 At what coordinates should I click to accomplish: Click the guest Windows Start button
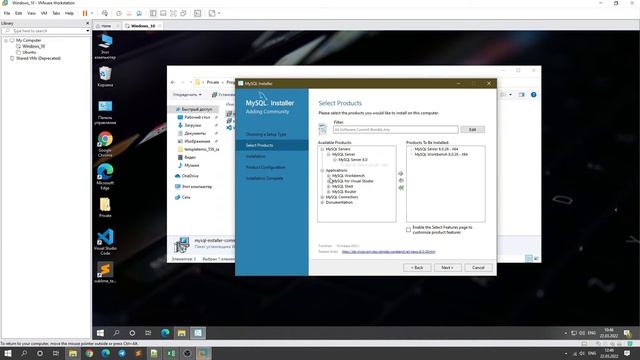click(x=100, y=333)
